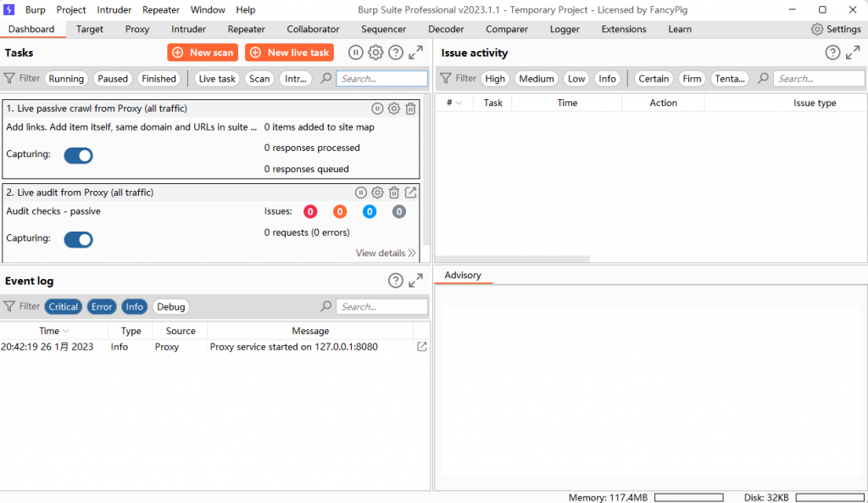Pause all tasks using Tasks header icon

[x=355, y=53]
